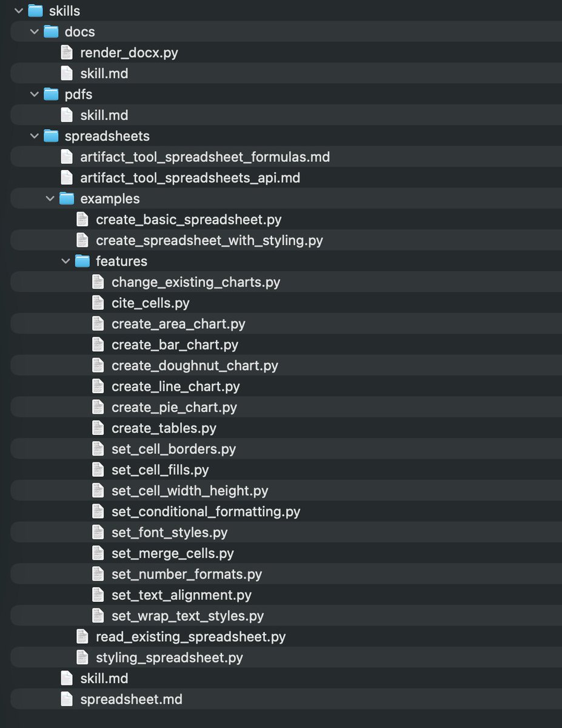Select the artifact_tool_spreadsheet_formulas.md file
This screenshot has height=728, width=562.
click(x=204, y=157)
